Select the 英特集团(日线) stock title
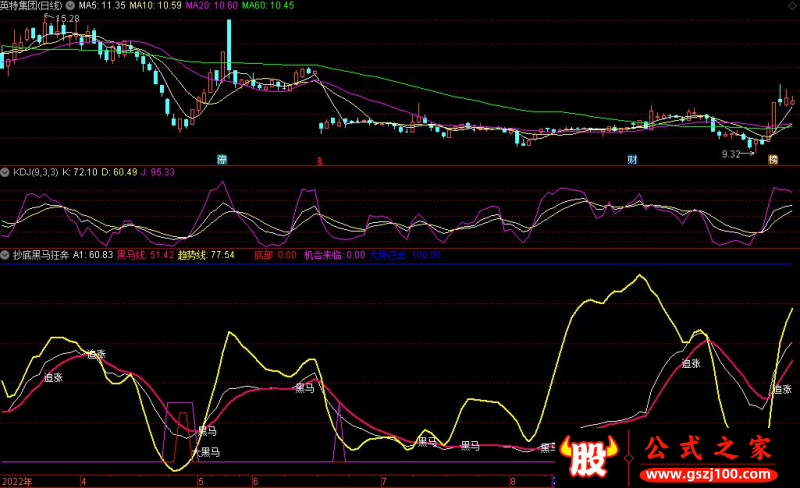 tap(32, 6)
